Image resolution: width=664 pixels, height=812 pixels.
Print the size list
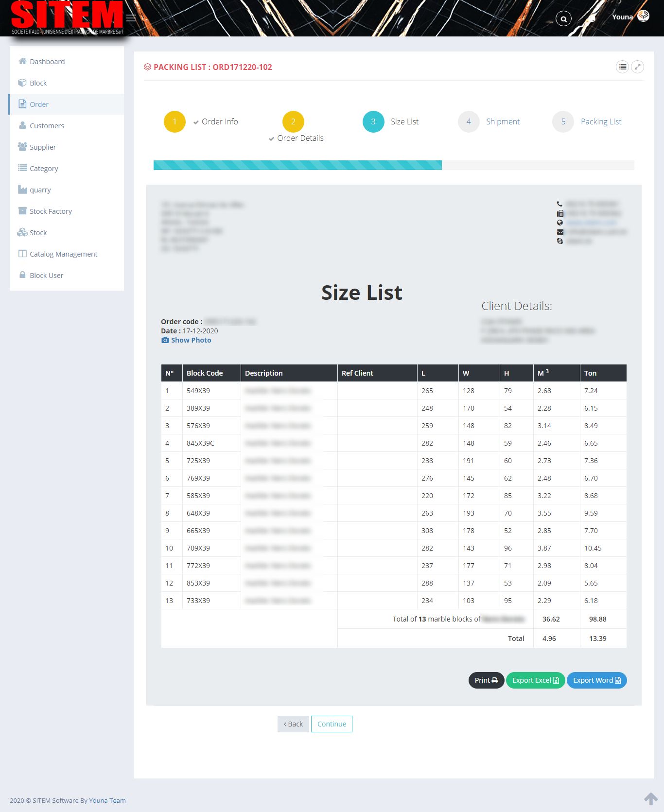tap(486, 680)
